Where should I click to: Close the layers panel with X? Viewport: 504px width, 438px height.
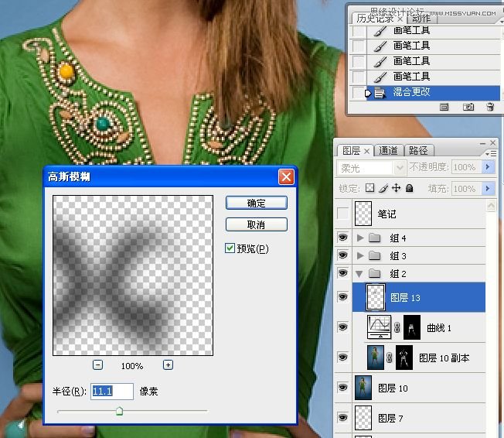point(492,142)
